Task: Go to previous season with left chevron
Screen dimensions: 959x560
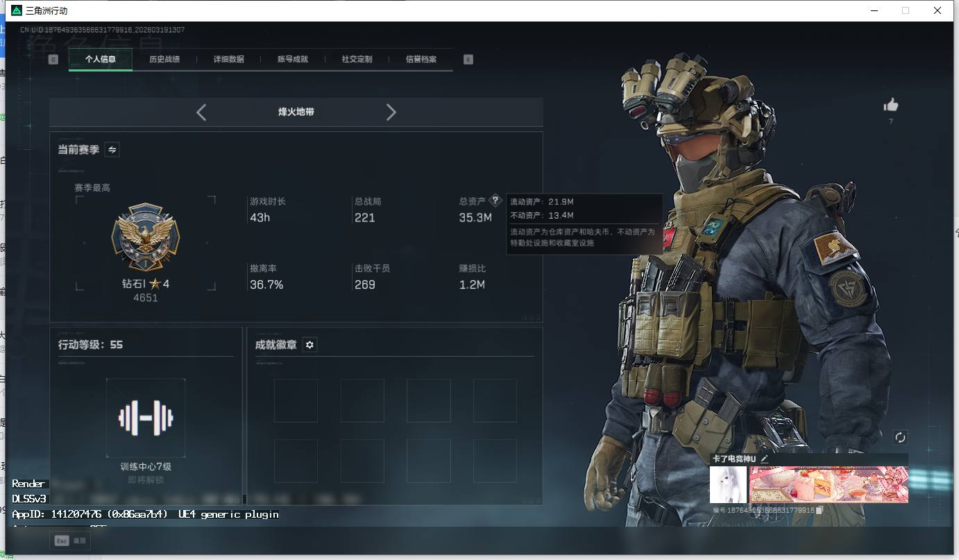Action: click(x=201, y=112)
